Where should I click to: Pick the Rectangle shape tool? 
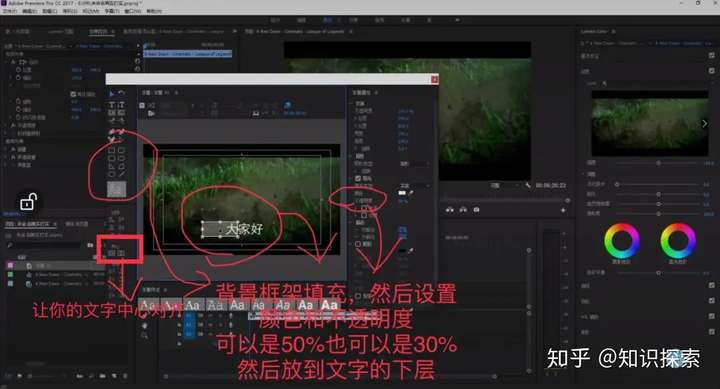[x=112, y=150]
